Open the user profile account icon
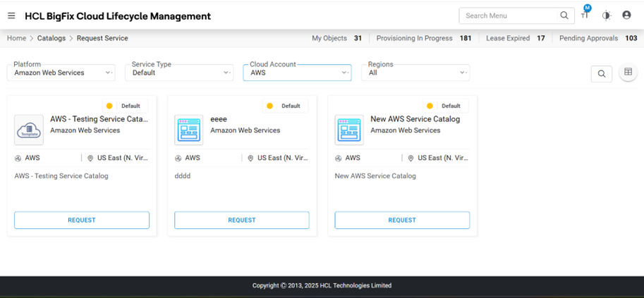Viewport: 644px width, 298px height. pyautogui.click(x=626, y=15)
